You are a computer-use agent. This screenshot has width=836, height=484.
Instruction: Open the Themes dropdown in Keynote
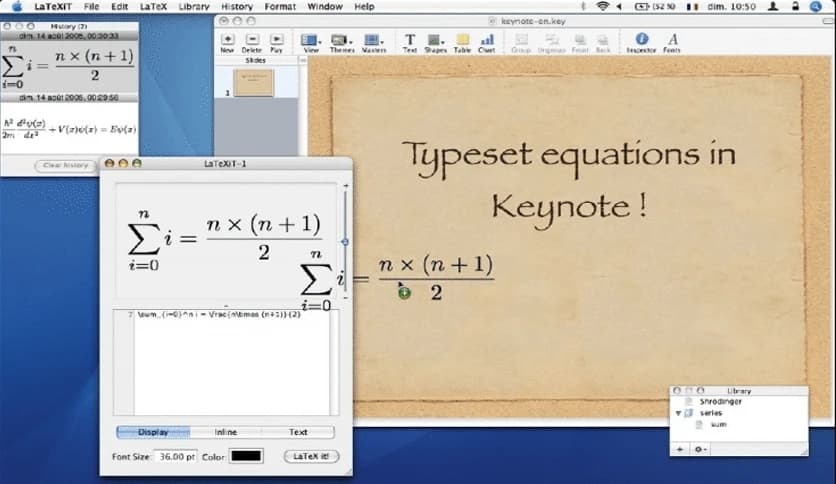[340, 39]
